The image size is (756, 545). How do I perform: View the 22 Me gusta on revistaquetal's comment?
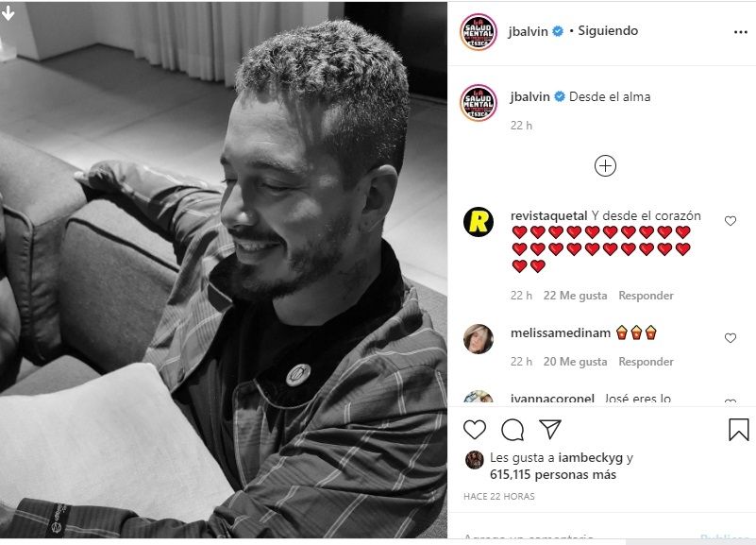point(575,295)
